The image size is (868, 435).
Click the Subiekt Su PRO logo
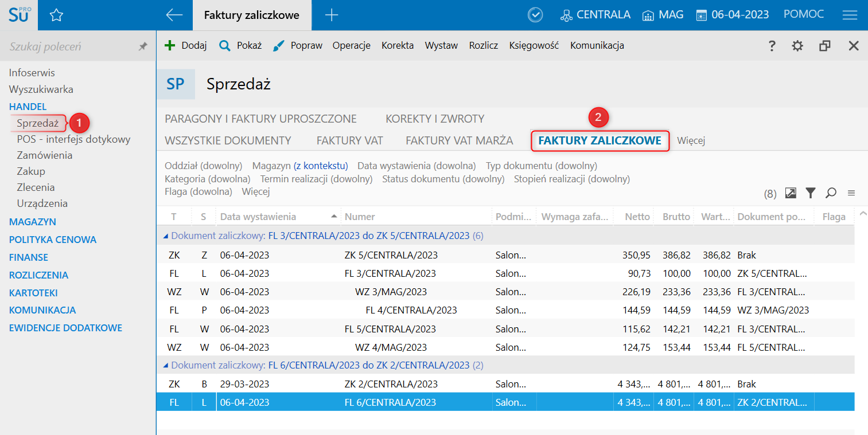pyautogui.click(x=19, y=15)
